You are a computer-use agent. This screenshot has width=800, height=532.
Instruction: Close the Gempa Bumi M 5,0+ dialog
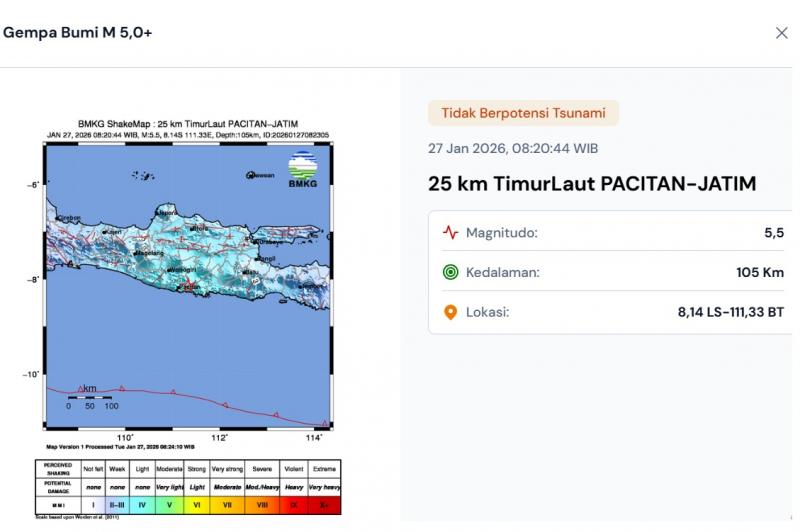[x=781, y=33]
